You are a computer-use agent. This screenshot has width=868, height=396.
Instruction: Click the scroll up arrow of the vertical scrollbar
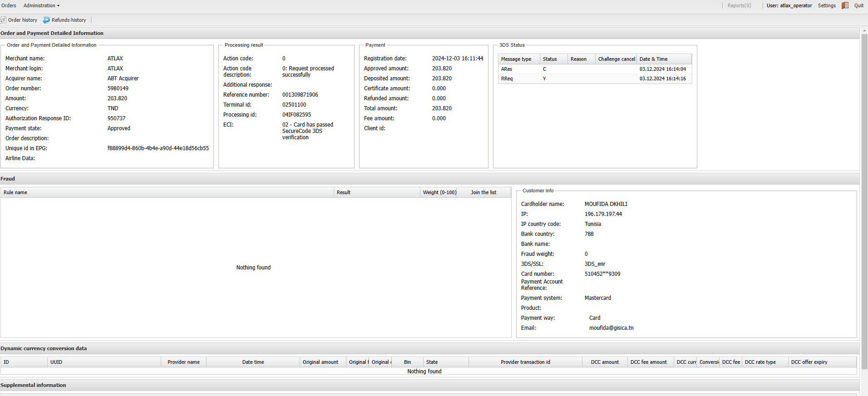point(864,30)
